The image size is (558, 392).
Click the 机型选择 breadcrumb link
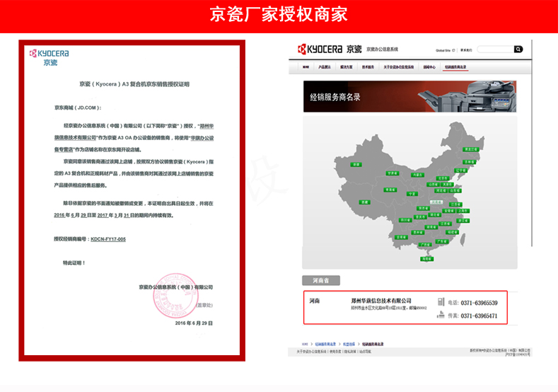[x=349, y=345]
